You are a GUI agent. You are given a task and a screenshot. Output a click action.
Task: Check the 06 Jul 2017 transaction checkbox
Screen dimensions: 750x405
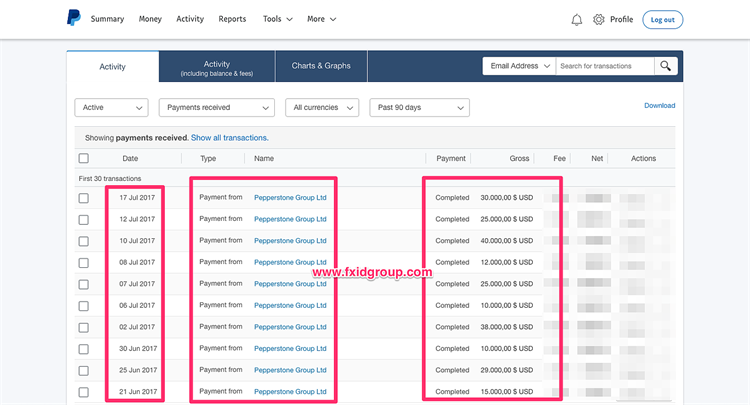tap(84, 306)
